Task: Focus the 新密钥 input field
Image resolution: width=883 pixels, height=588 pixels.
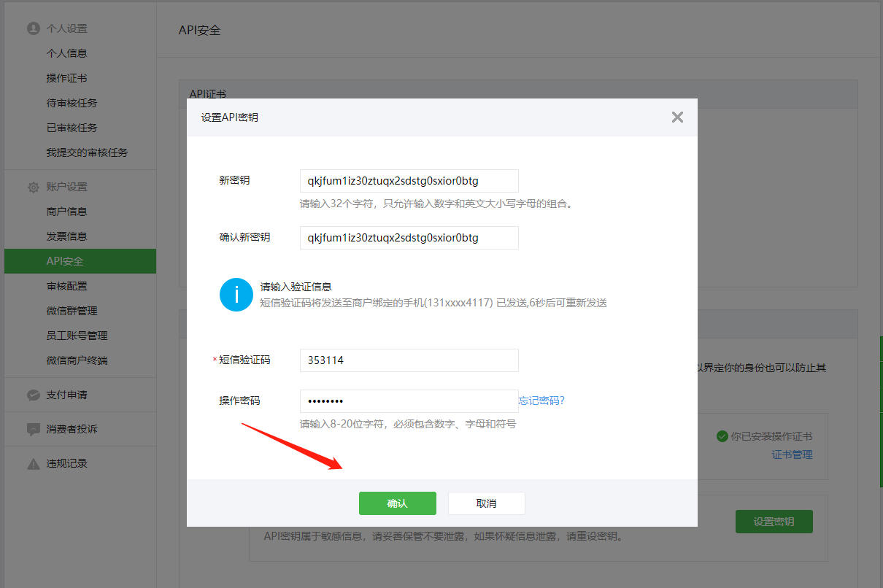Action: 409,181
